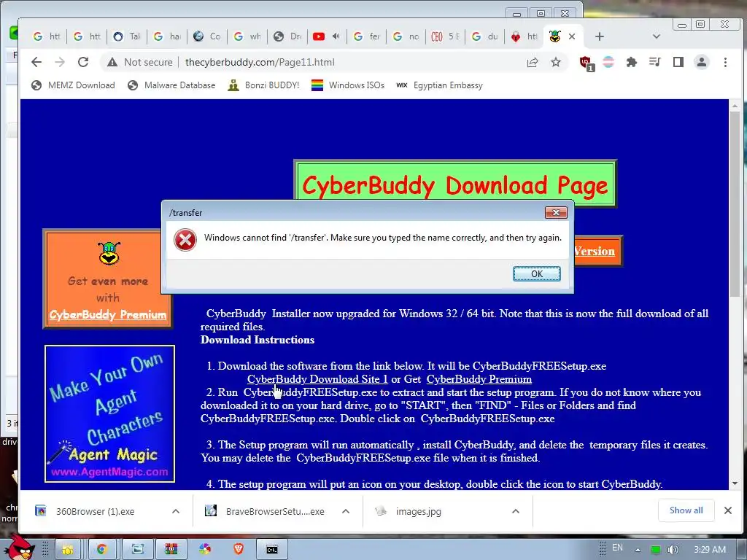Open the Malware Database bookmark
Screen dimensions: 747x560
point(171,85)
